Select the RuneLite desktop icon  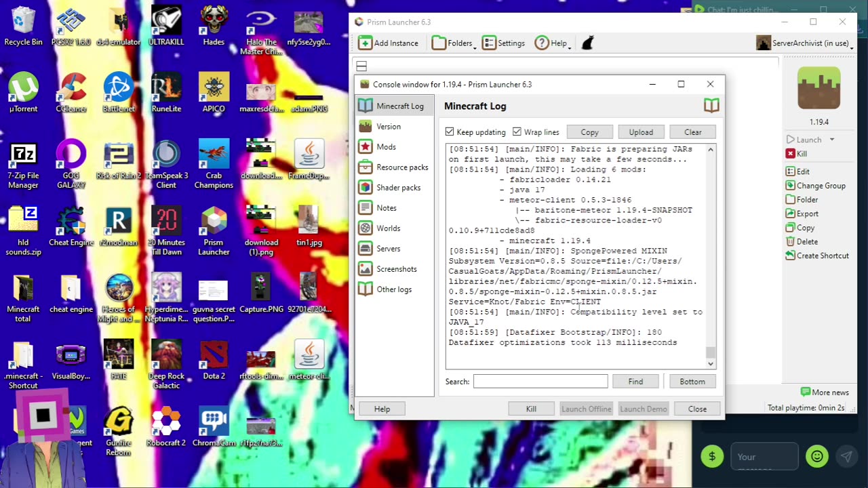click(x=166, y=93)
